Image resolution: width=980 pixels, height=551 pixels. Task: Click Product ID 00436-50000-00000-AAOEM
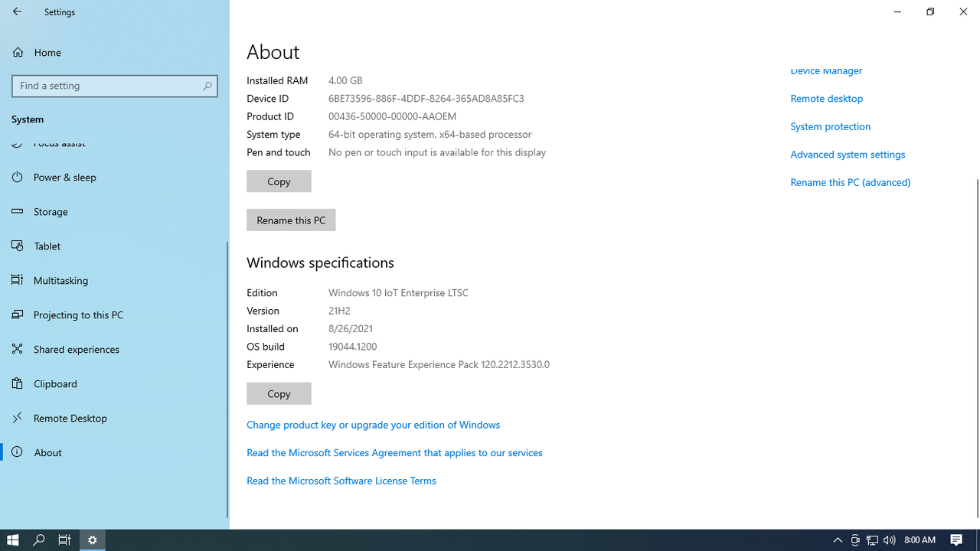coord(392,116)
